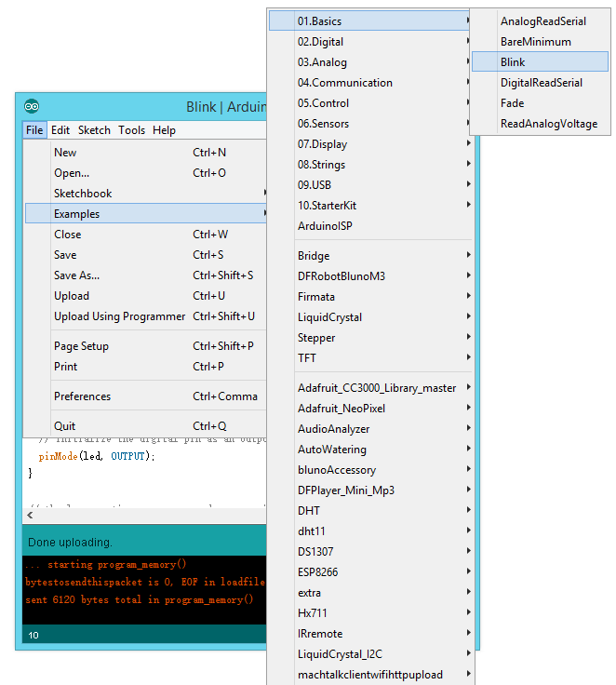616x685 pixels.
Task: Expand the Firmata examples
Action: point(370,297)
